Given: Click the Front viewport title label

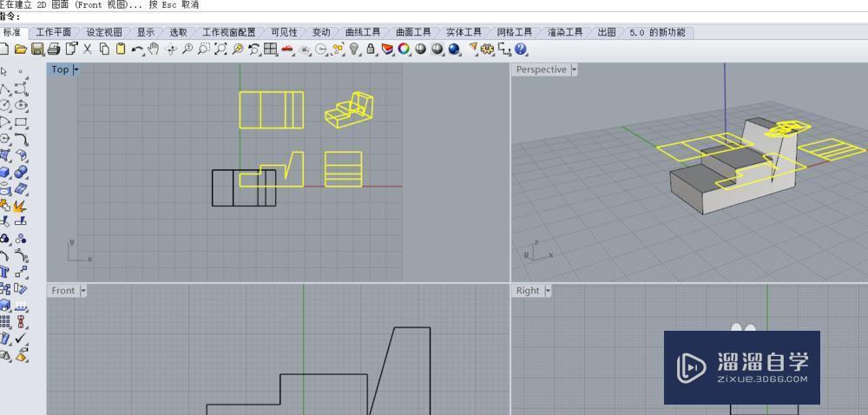Looking at the screenshot, I should point(63,291).
